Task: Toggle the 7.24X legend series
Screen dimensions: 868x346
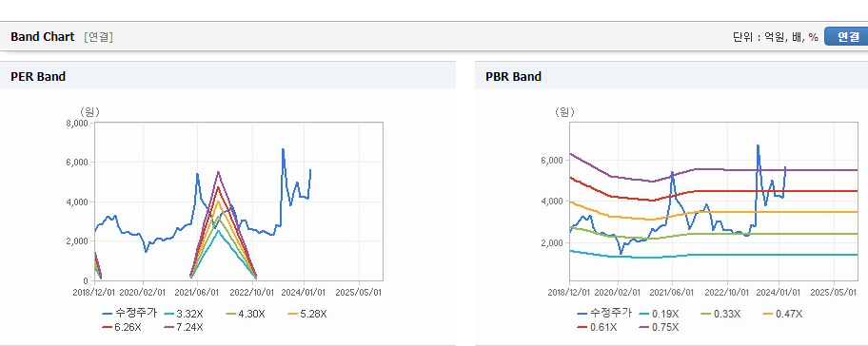Action: (185, 327)
